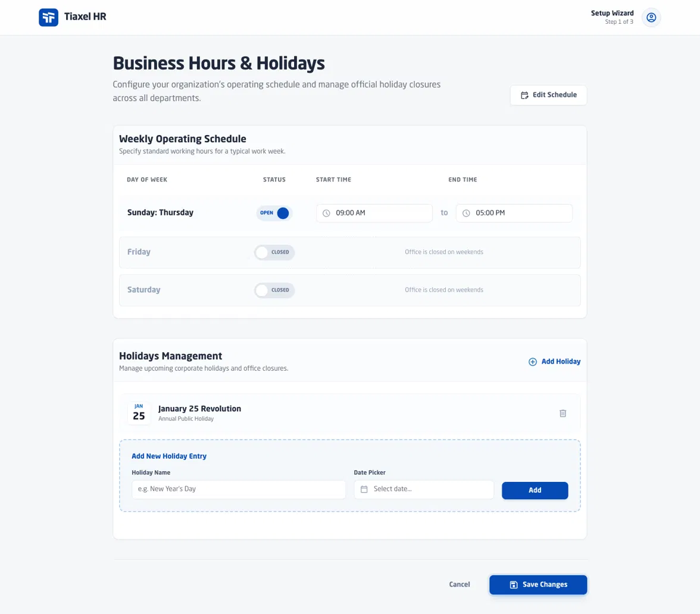
Task: Click the plus circle icon beside Add Holiday
Action: pos(533,362)
